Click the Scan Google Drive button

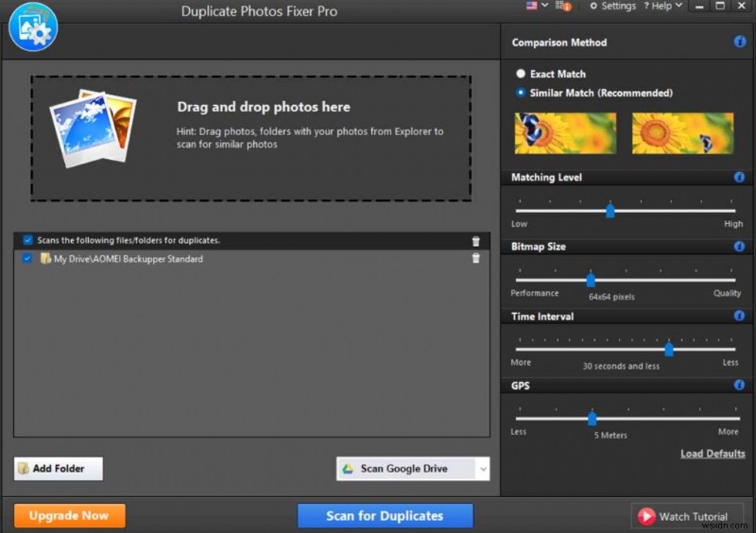point(405,469)
